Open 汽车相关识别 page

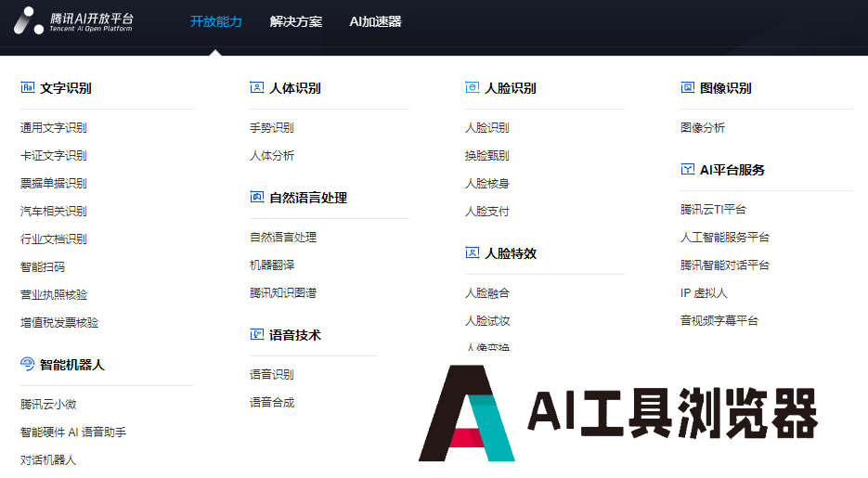coord(54,212)
